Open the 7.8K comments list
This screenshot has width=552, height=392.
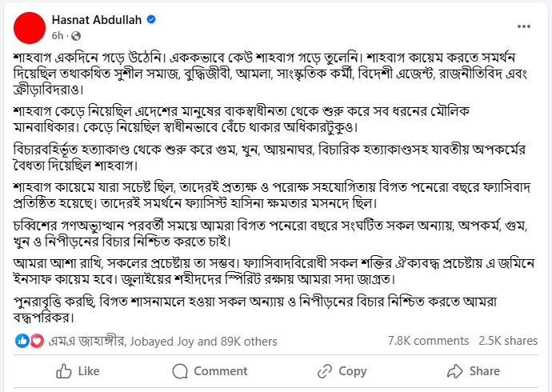pyautogui.click(x=428, y=341)
